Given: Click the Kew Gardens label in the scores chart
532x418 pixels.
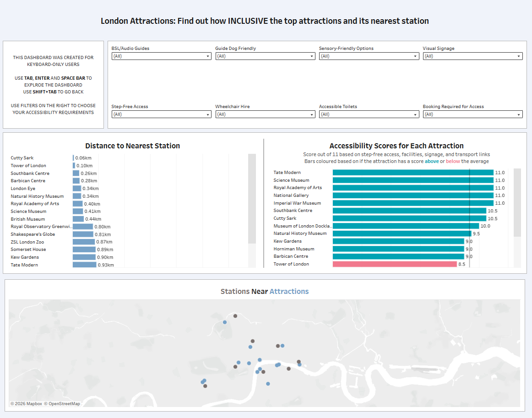Looking at the screenshot, I should 288,241.
